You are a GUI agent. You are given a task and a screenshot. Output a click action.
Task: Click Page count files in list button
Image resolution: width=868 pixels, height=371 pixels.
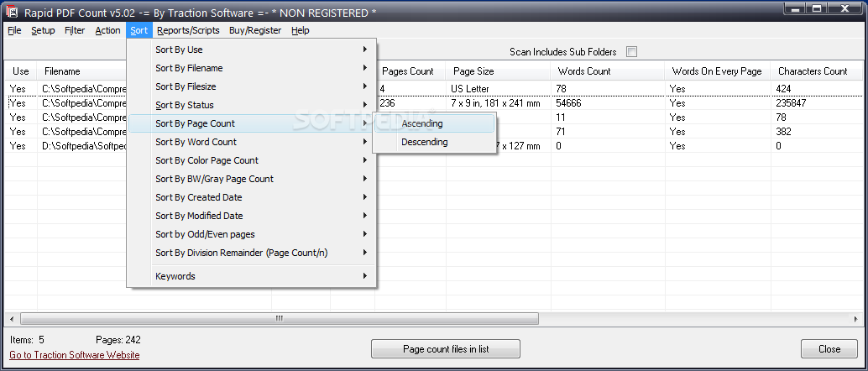(446, 349)
